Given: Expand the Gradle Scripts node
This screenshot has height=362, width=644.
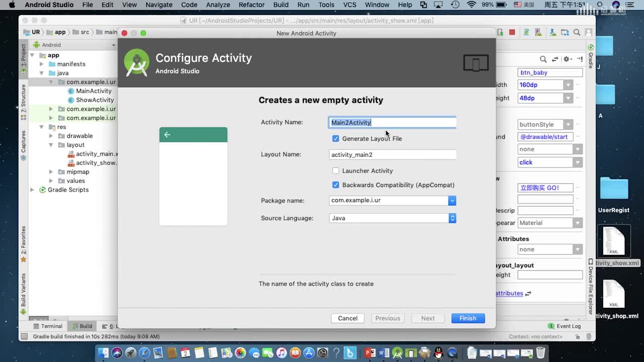Looking at the screenshot, I should pos(33,190).
